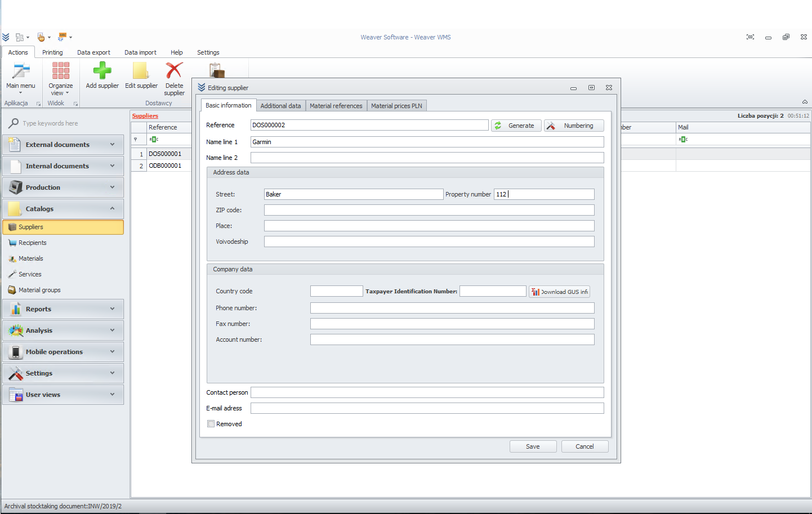
Task: Click the Street input field
Action: click(x=354, y=194)
